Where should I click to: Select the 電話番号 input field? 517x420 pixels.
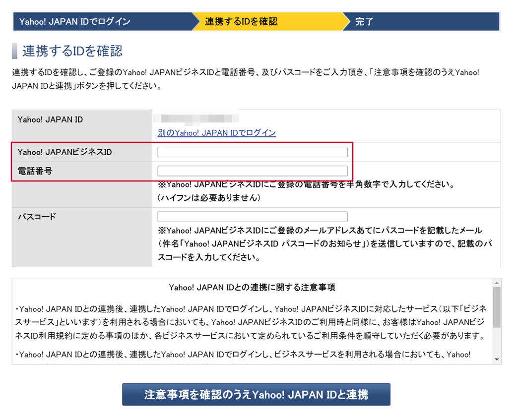click(252, 171)
